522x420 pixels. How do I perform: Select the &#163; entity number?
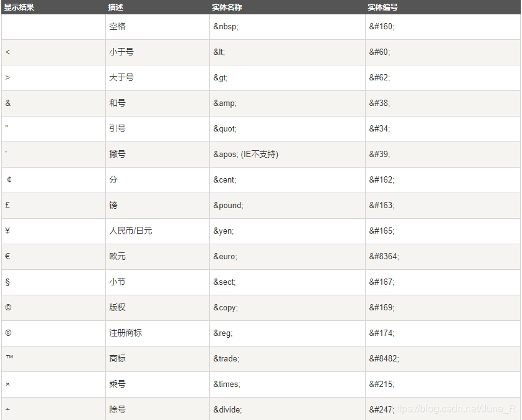pyautogui.click(x=382, y=205)
